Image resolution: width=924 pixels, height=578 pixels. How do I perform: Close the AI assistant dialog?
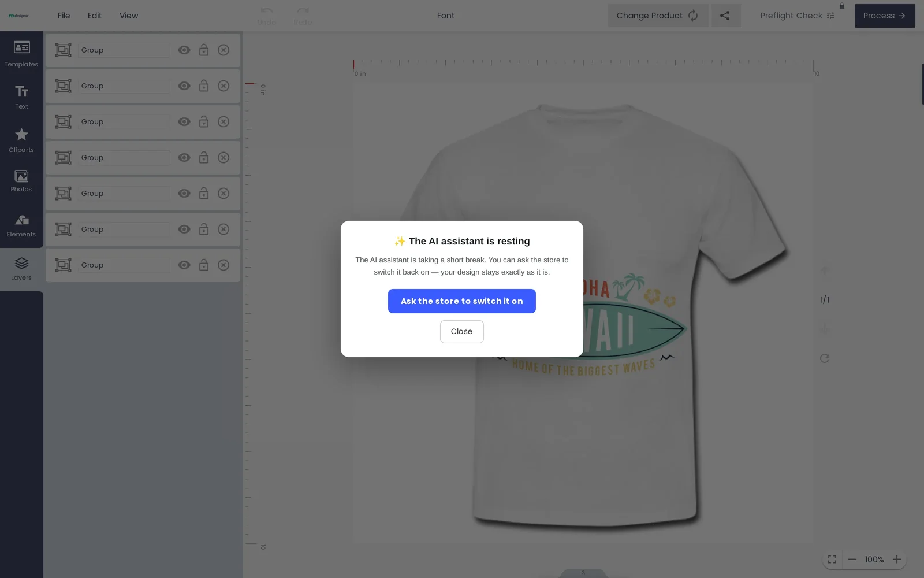pyautogui.click(x=462, y=332)
